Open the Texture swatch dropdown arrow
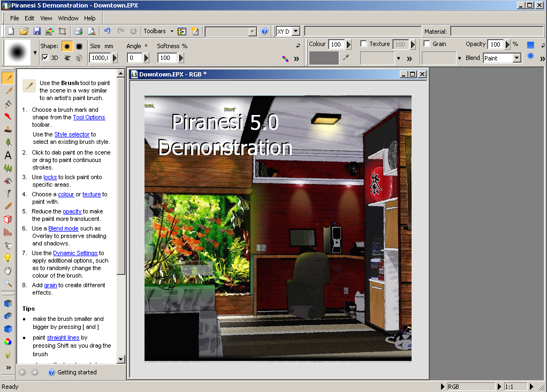547x392 pixels. [x=398, y=58]
